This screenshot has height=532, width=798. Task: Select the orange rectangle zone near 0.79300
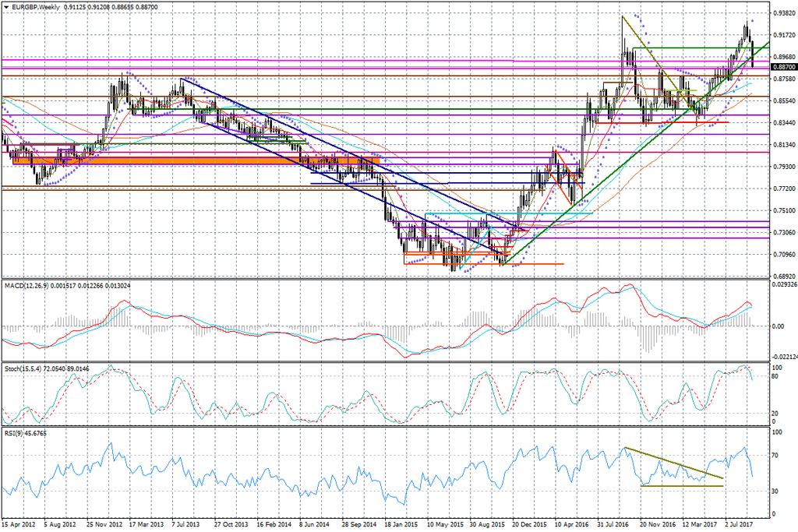coord(196,160)
